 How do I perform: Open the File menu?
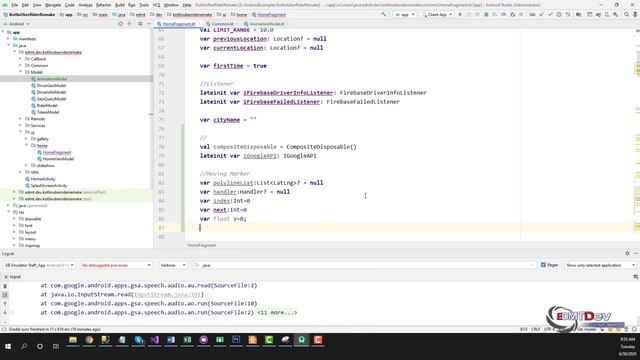pyautogui.click(x=14, y=5)
